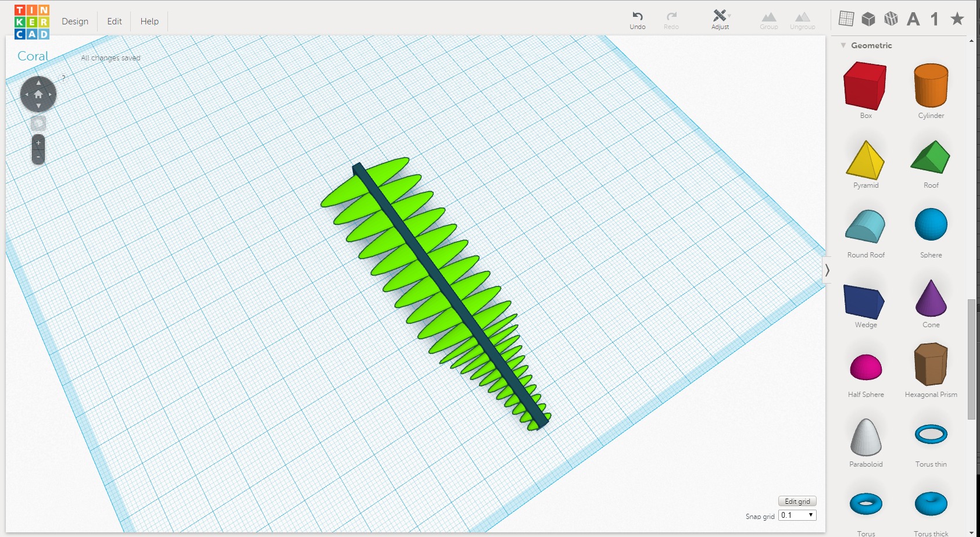
Task: Pick the red Box shape
Action: [x=865, y=86]
